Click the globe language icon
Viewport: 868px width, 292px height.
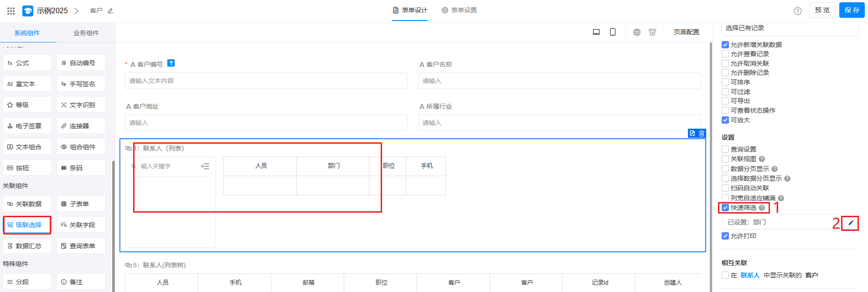[x=637, y=32]
